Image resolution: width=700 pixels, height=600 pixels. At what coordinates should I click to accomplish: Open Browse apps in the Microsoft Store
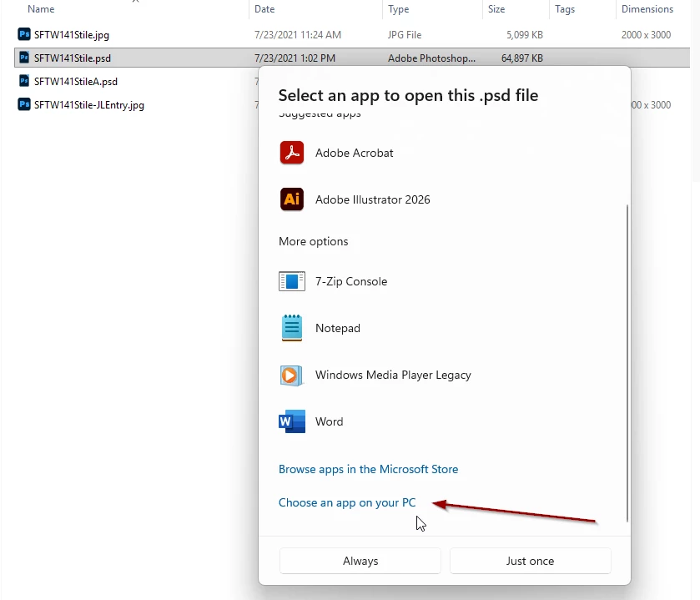pos(368,469)
